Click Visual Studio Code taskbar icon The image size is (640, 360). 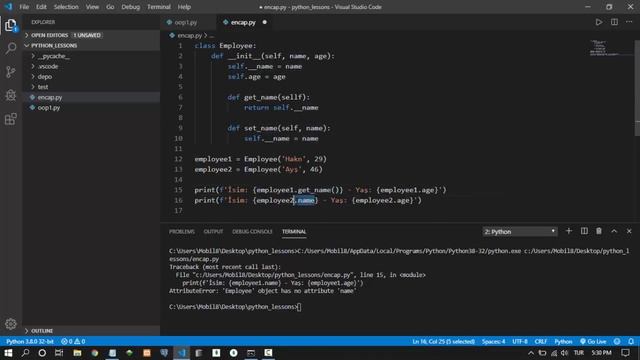pyautogui.click(x=182, y=353)
